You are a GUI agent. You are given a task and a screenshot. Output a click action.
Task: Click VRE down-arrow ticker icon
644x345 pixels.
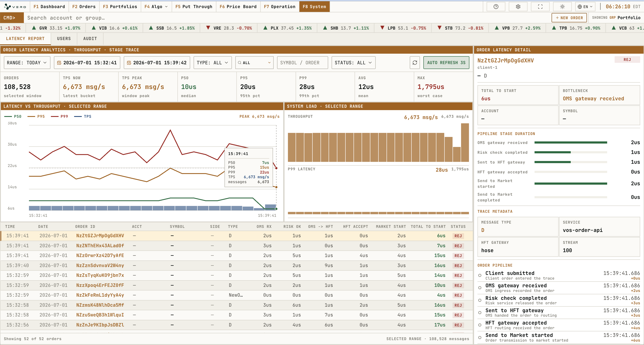[x=208, y=28]
